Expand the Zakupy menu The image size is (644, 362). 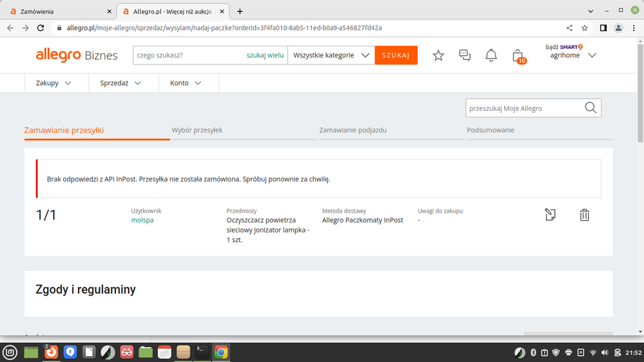(54, 83)
